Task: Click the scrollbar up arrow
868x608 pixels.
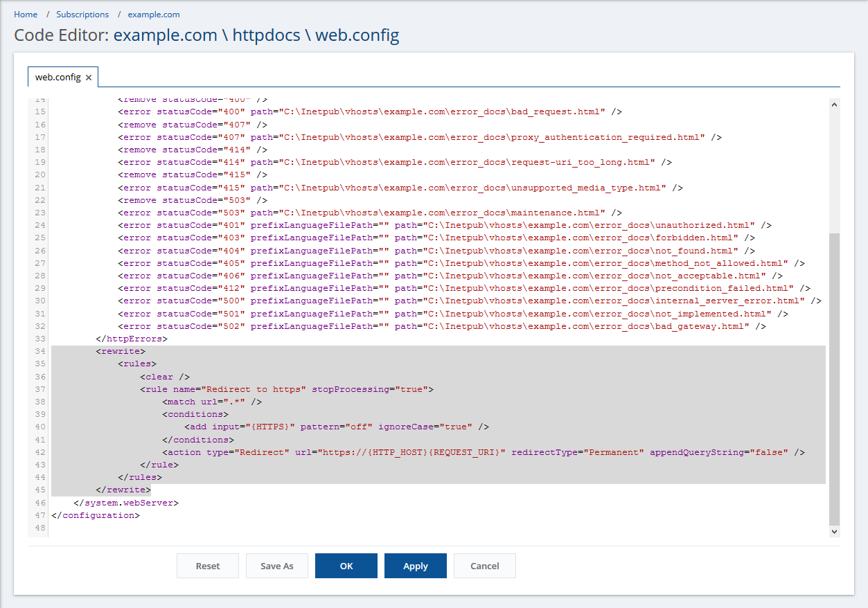Action: click(x=834, y=105)
